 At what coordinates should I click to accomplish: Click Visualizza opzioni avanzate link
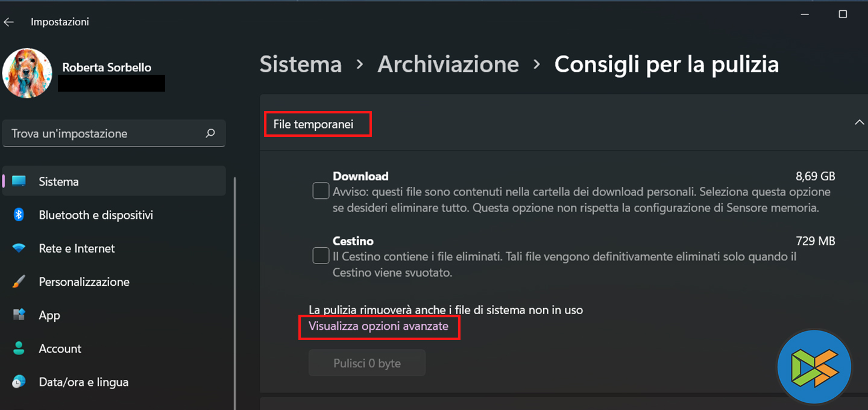(379, 326)
